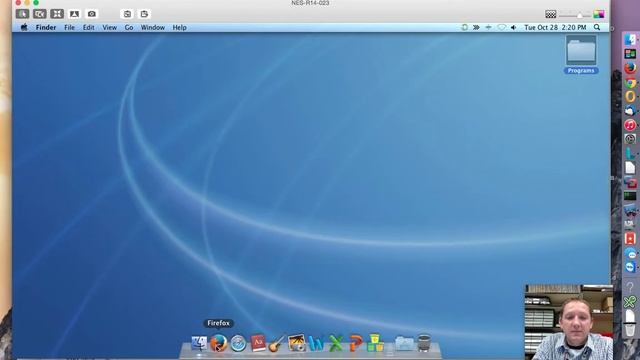
Task: Launch Microsoft Word from the Dock
Action: click(x=316, y=343)
